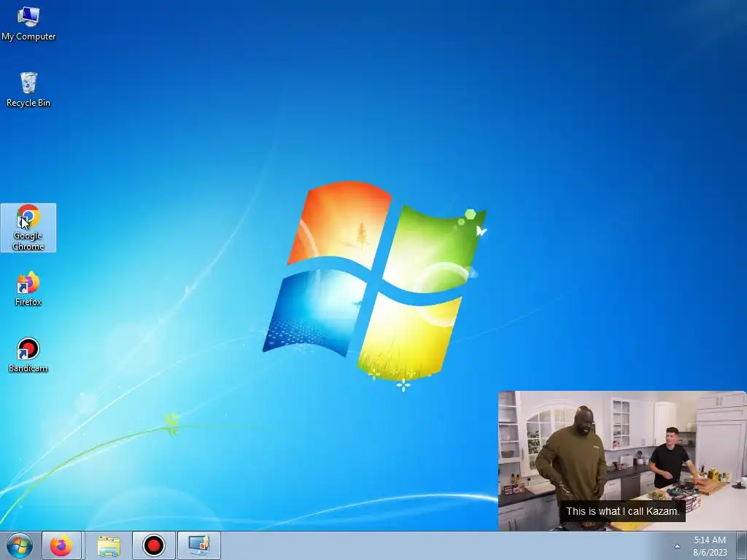Image resolution: width=747 pixels, height=560 pixels.
Task: Click the Show desktop strip beside the clock
Action: (x=742, y=545)
